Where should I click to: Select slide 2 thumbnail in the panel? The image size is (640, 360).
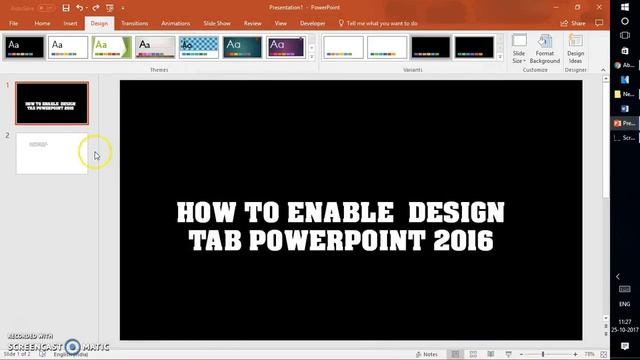[x=52, y=153]
